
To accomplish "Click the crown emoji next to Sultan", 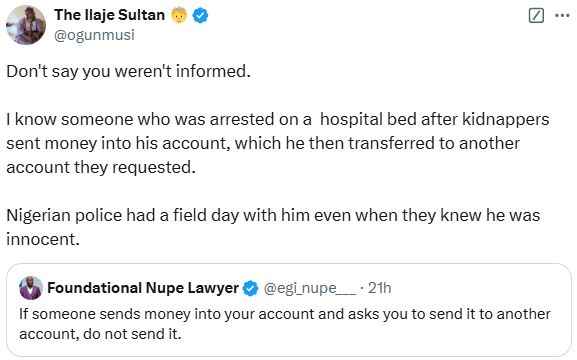I will 179,15.
